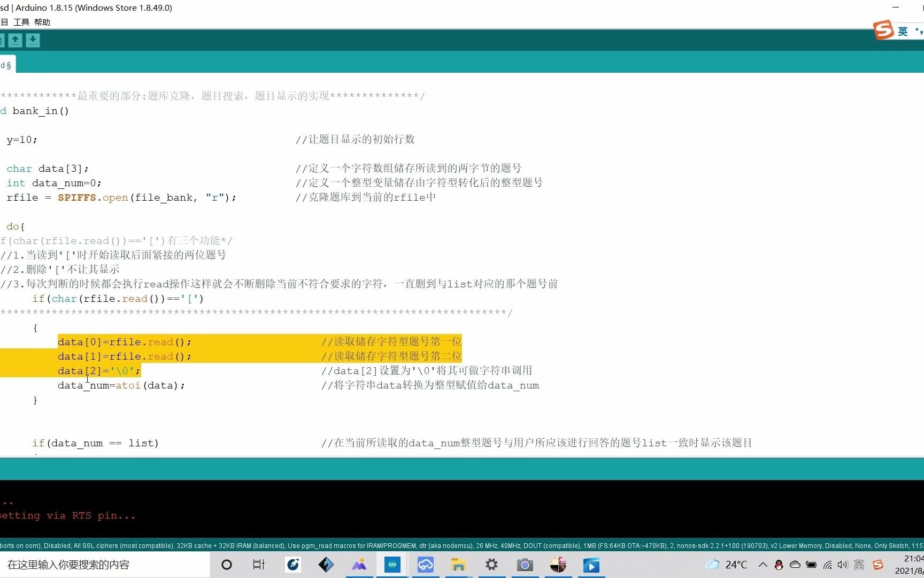Open the purple mountain app on taskbar
This screenshot has height=578, width=924.
pyautogui.click(x=359, y=565)
